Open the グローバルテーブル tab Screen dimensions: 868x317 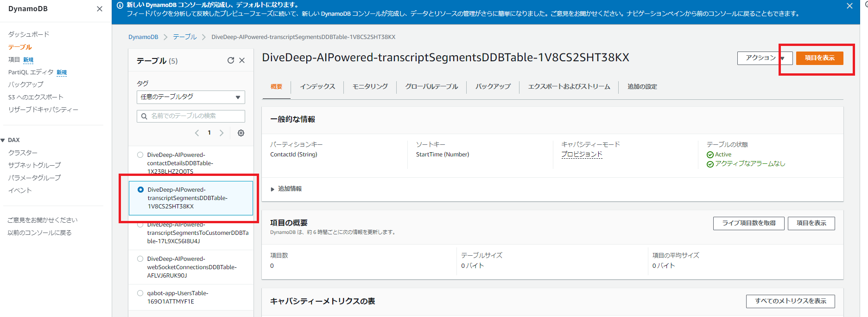[x=432, y=87]
